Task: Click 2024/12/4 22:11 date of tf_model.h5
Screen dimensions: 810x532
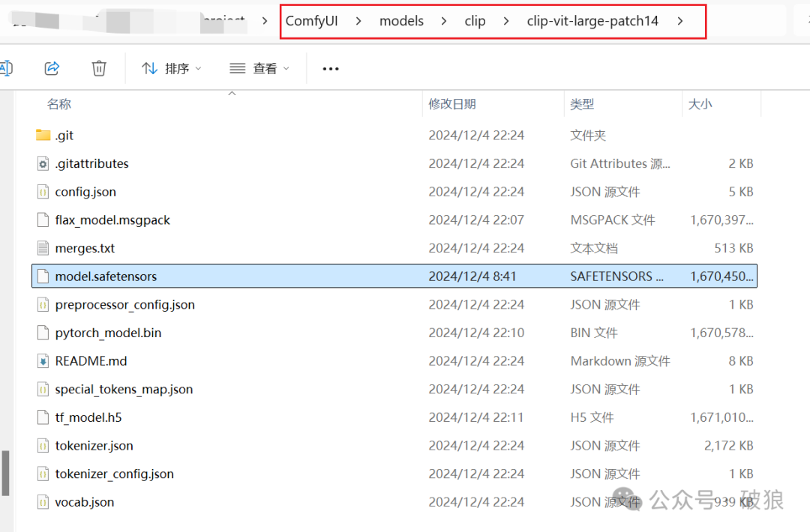Action: (475, 418)
